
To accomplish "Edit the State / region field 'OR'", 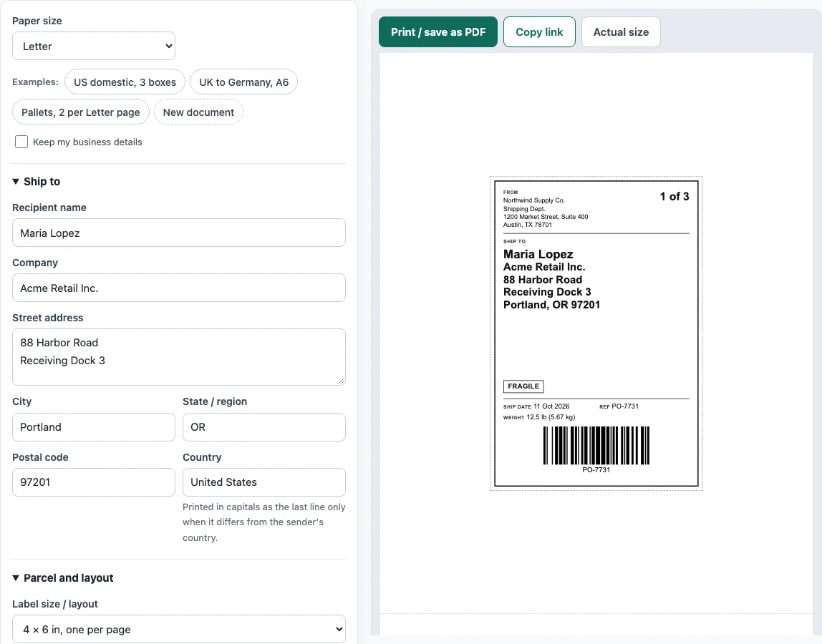I will tap(263, 427).
